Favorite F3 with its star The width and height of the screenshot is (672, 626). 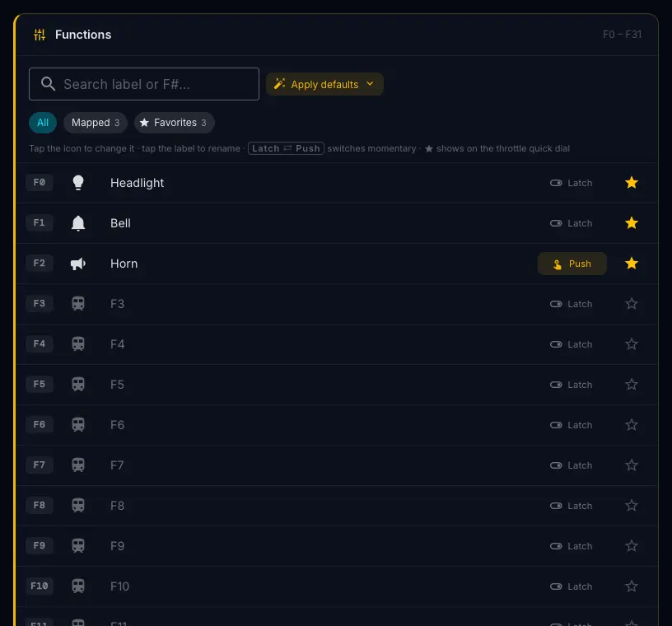(632, 304)
